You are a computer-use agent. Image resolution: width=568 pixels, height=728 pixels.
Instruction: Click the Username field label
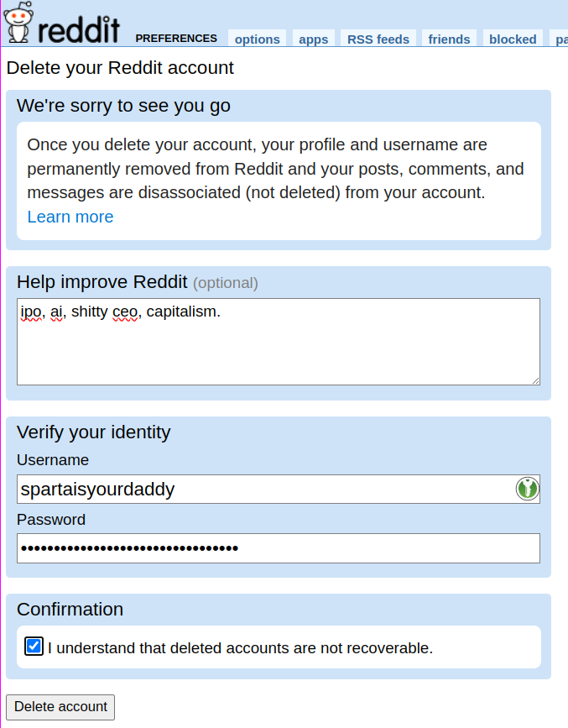coord(53,459)
